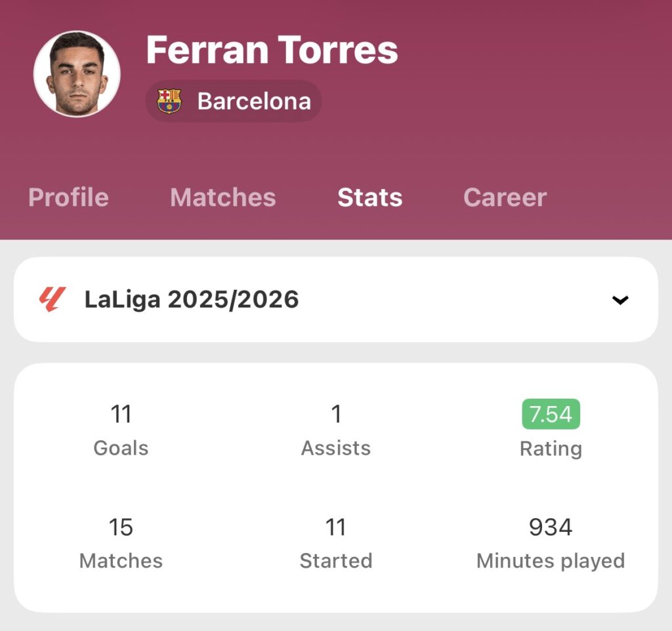Switch to the Profile tab
Screen dimensions: 672x631
(x=68, y=197)
